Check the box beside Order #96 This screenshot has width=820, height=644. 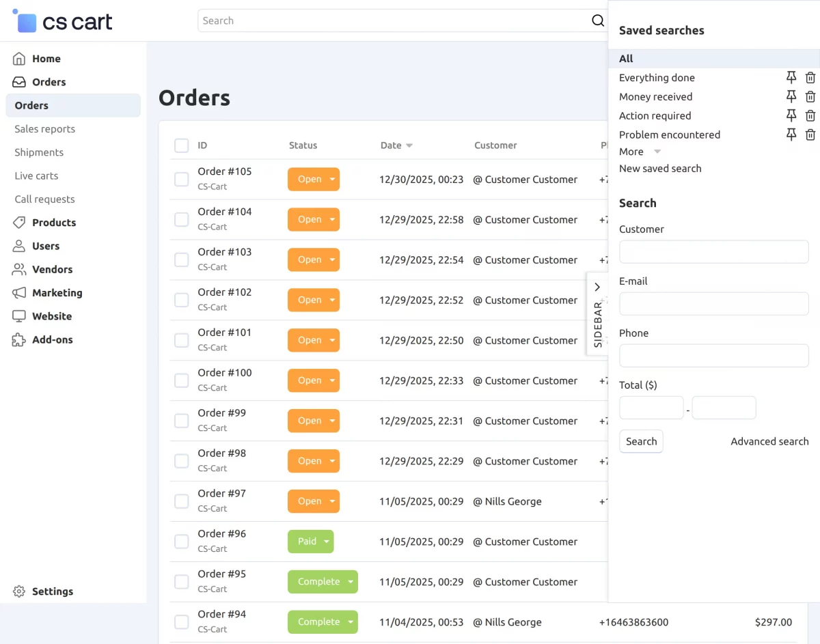point(182,542)
